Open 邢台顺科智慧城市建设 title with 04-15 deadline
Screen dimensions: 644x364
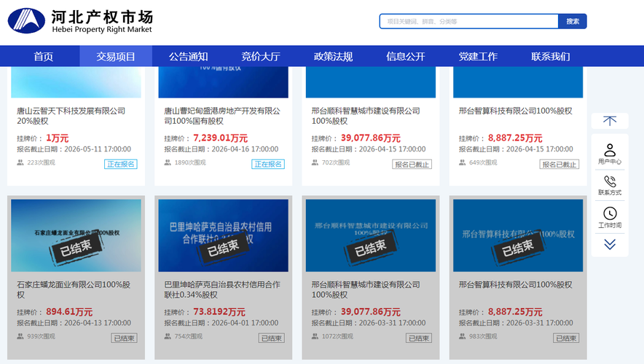click(366, 116)
